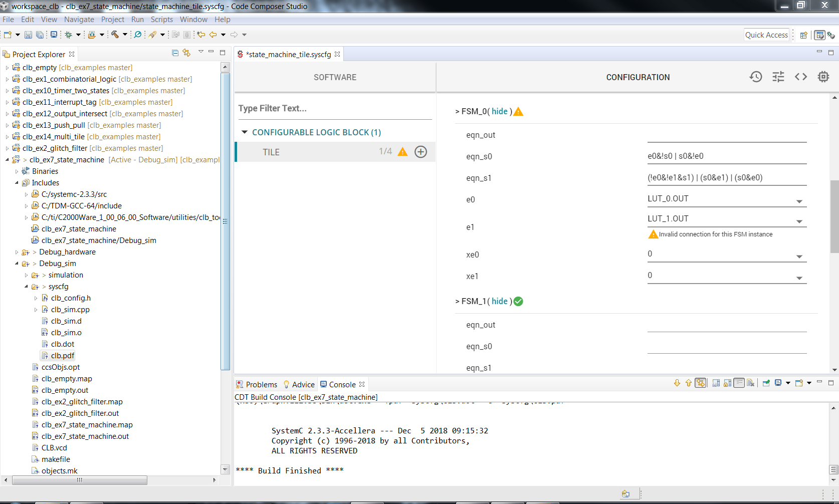Click the Quick Access search box

(x=766, y=35)
